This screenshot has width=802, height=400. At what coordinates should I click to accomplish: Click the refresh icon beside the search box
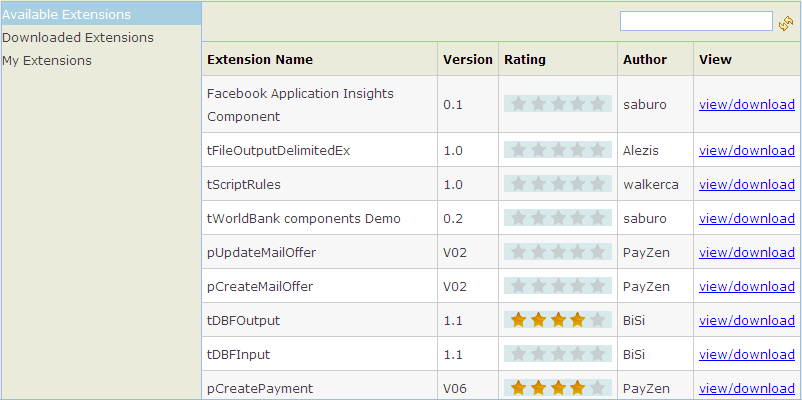coord(786,22)
